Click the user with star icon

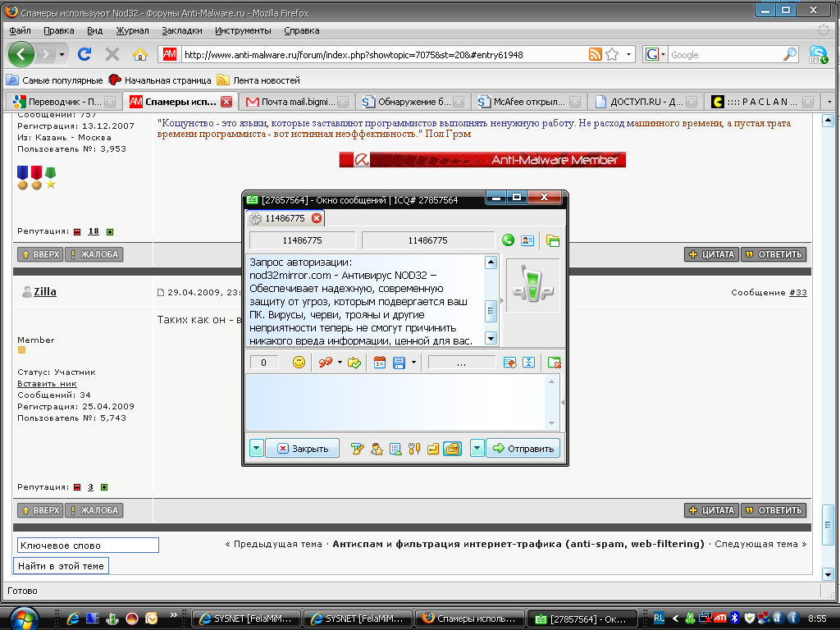[x=377, y=449]
